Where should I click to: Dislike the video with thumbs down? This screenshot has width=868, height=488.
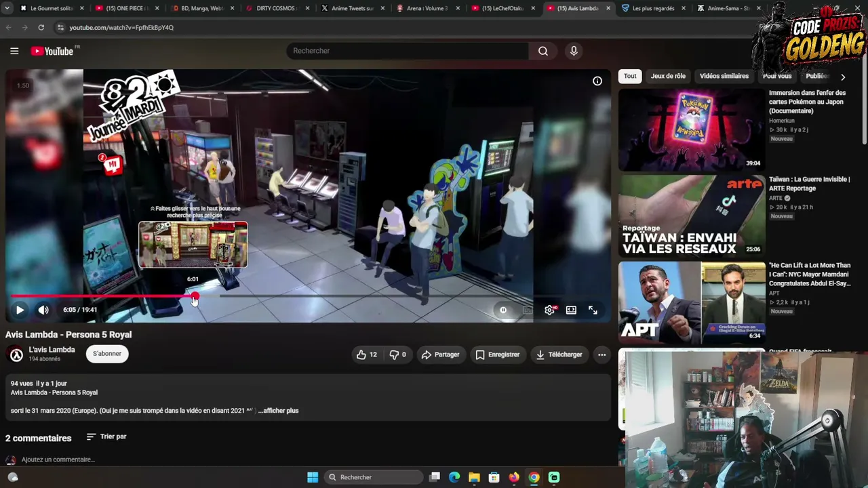coord(397,354)
